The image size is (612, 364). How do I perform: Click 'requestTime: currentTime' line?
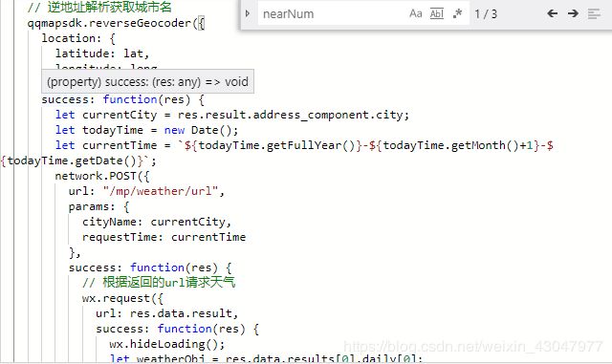point(164,237)
